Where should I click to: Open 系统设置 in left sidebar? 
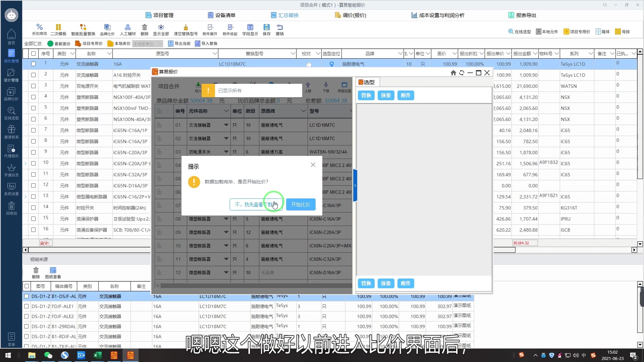(11, 189)
